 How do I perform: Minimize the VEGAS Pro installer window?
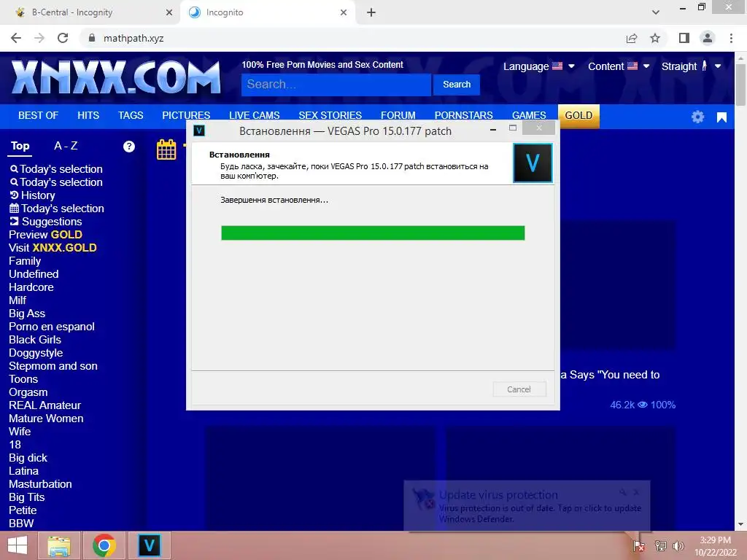pyautogui.click(x=493, y=129)
